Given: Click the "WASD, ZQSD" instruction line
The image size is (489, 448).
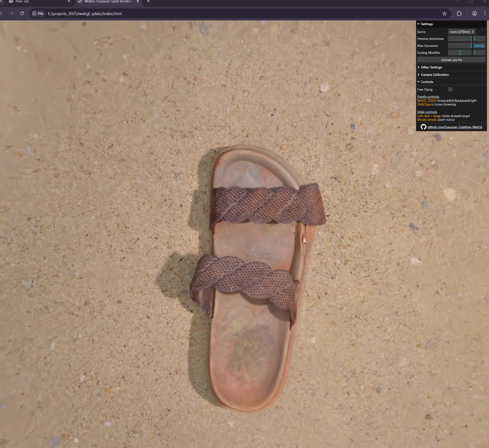Looking at the screenshot, I should pyautogui.click(x=447, y=101).
